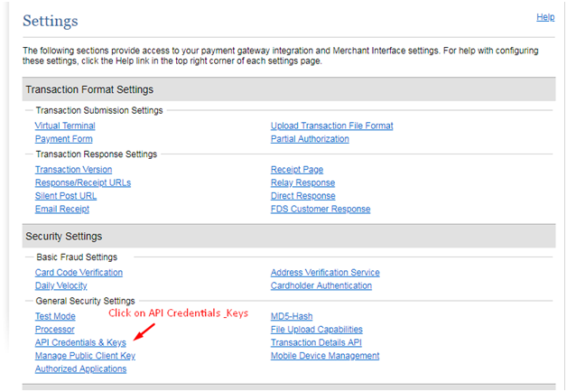The image size is (567, 392).
Task: Select the Relay Response link
Action: pyautogui.click(x=302, y=182)
